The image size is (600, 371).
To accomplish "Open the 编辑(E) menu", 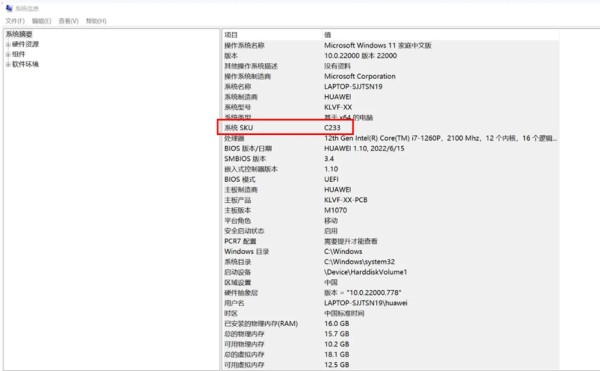I will 41,21.
